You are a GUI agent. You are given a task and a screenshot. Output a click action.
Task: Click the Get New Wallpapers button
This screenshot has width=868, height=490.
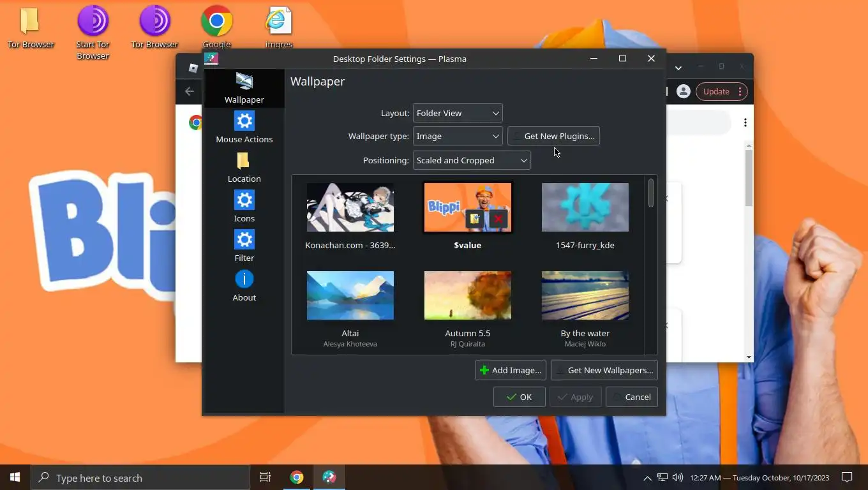[x=604, y=370]
